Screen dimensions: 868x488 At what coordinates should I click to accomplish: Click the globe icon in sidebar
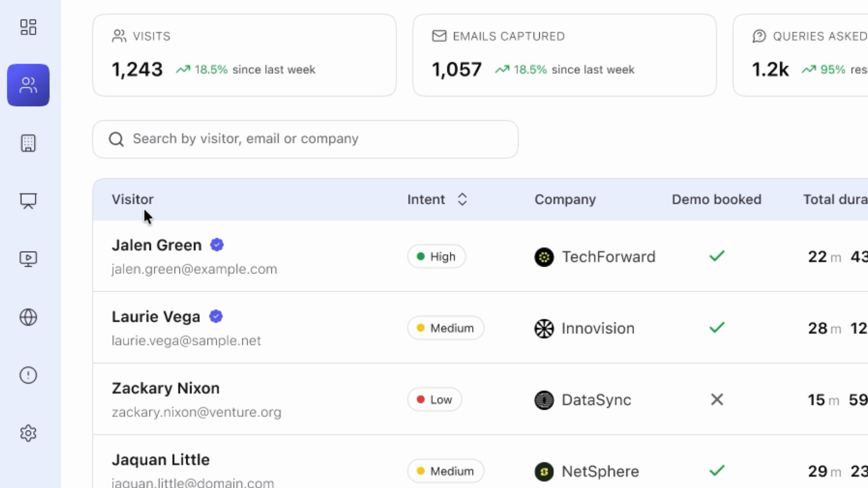(x=28, y=317)
